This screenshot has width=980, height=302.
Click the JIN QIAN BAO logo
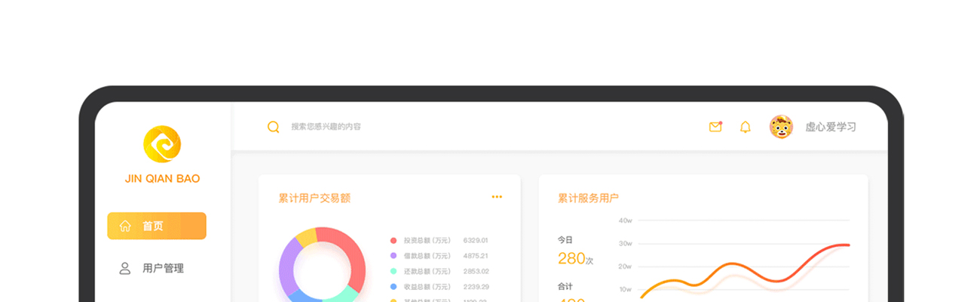162,144
